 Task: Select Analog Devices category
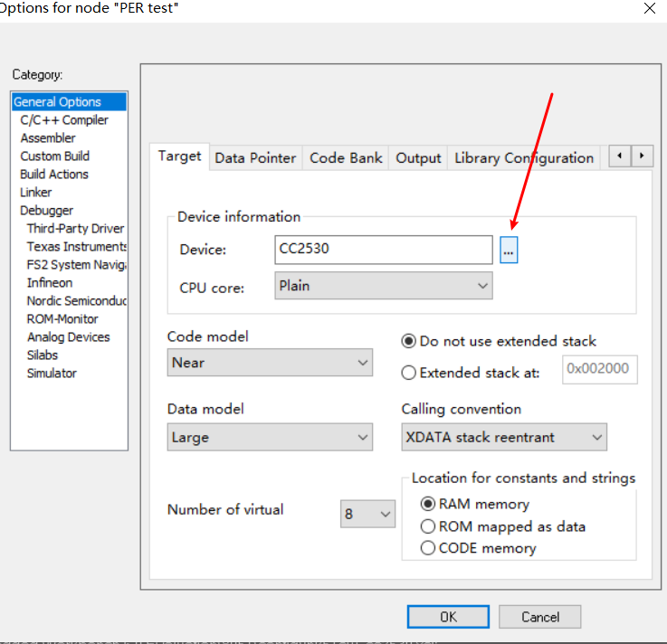[68, 337]
